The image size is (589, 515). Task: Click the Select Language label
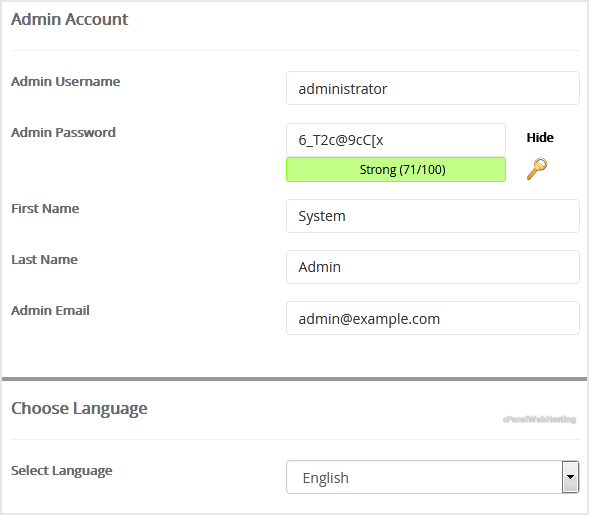point(62,471)
